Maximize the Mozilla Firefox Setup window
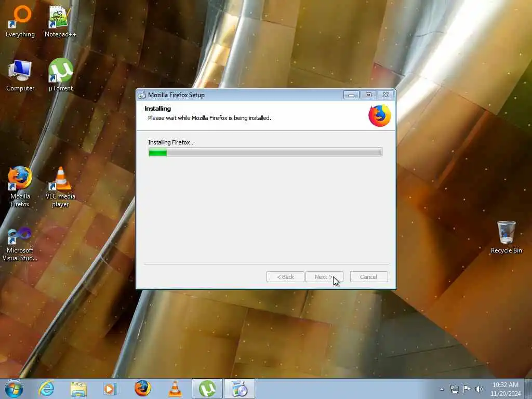Viewport: 532px width, 399px height. [368, 95]
